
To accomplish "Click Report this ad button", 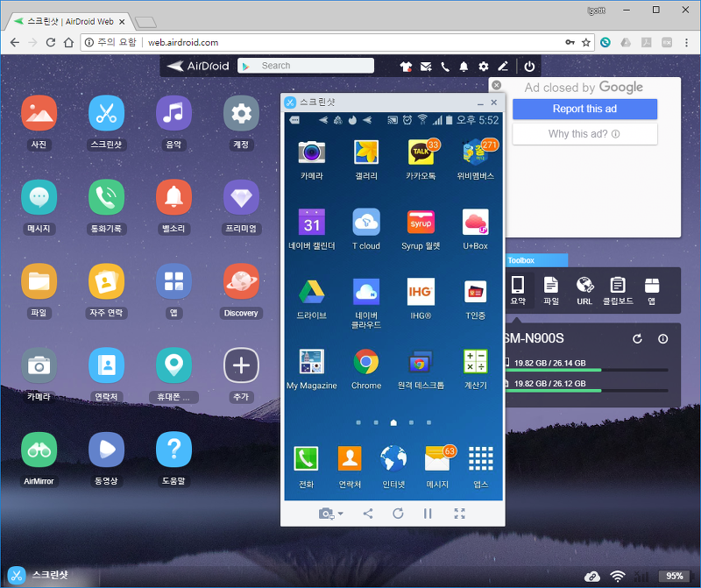I will pos(584,109).
